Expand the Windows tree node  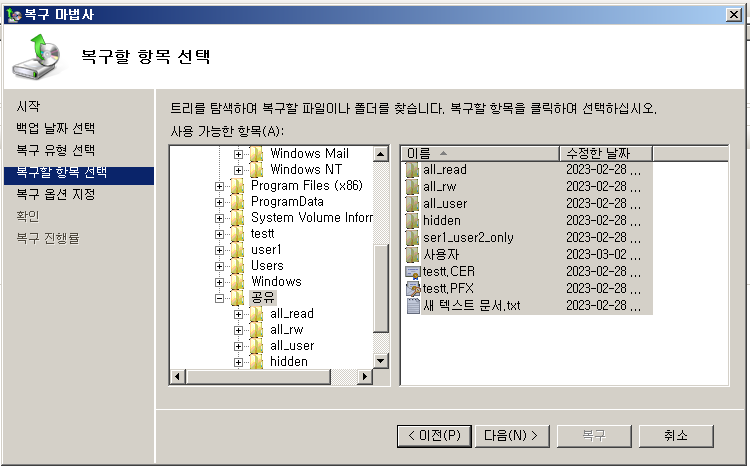pos(219,282)
